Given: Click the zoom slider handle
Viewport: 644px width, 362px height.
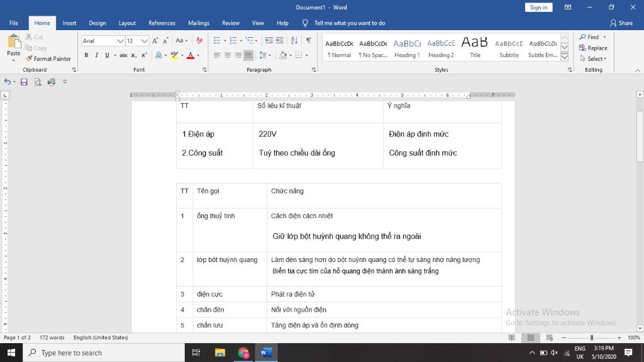Looking at the screenshot, I should coord(592,337).
